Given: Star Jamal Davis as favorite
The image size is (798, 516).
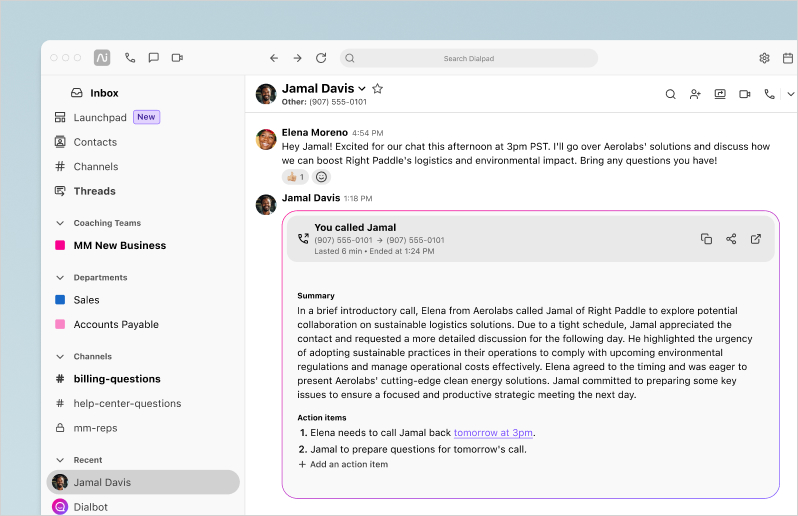Looking at the screenshot, I should click(378, 89).
